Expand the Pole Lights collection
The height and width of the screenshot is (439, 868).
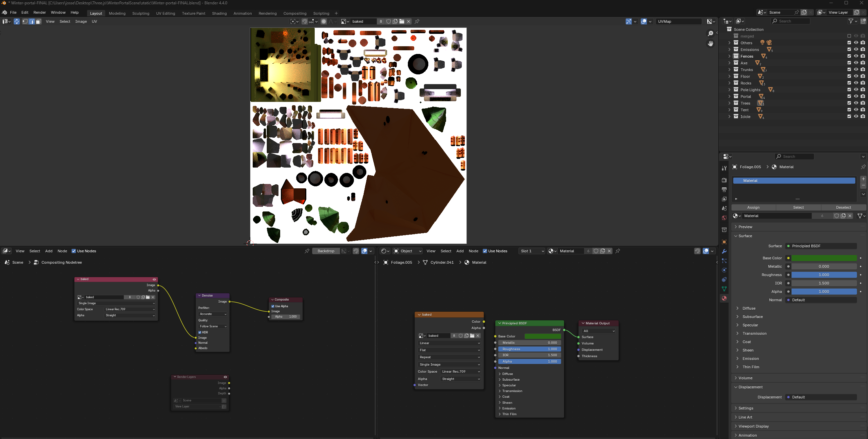pyautogui.click(x=729, y=89)
